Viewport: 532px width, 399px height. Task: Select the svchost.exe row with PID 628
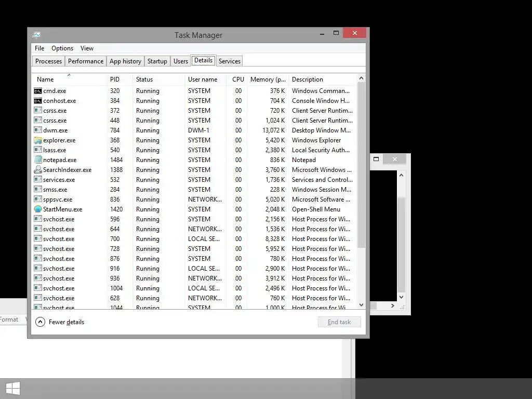(x=194, y=298)
